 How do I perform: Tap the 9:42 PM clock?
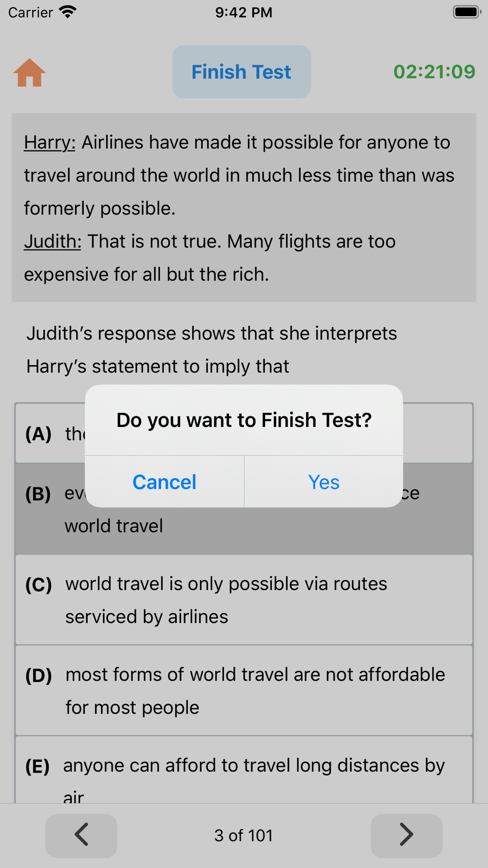[244, 12]
